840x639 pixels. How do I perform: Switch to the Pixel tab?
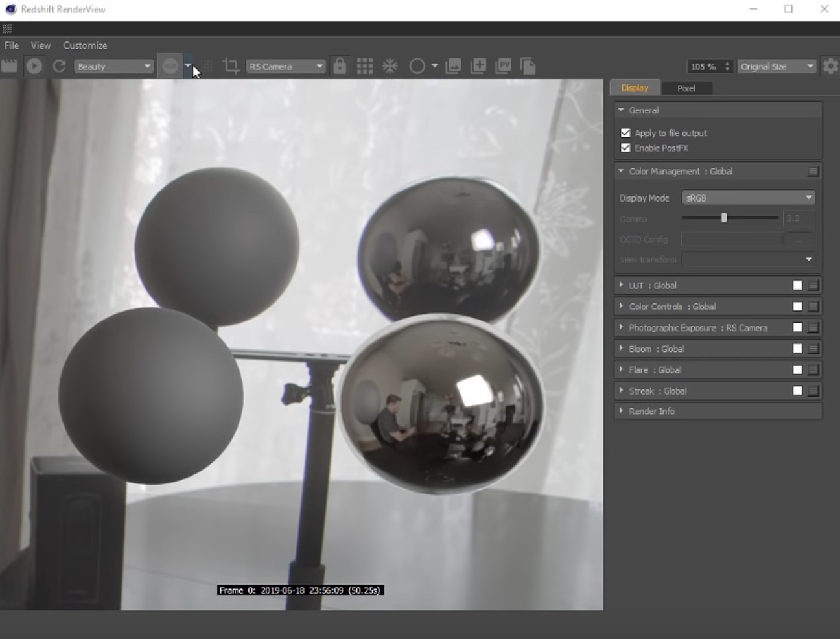[x=686, y=88]
